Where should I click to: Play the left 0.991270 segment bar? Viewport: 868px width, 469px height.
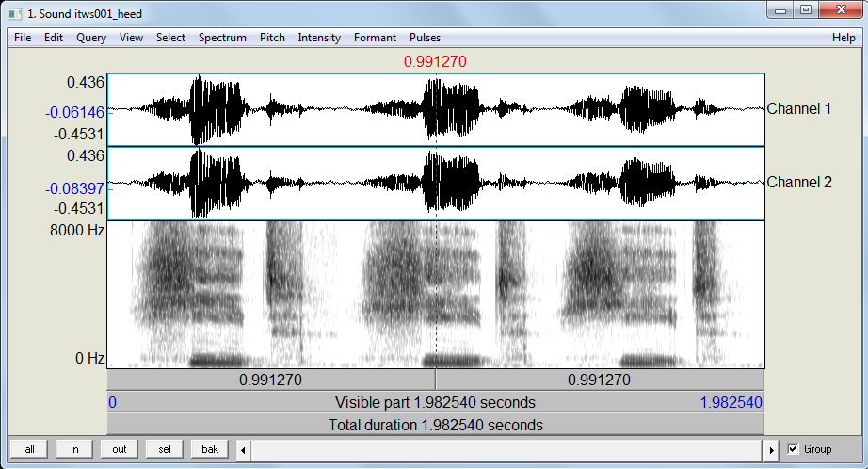pos(271,380)
